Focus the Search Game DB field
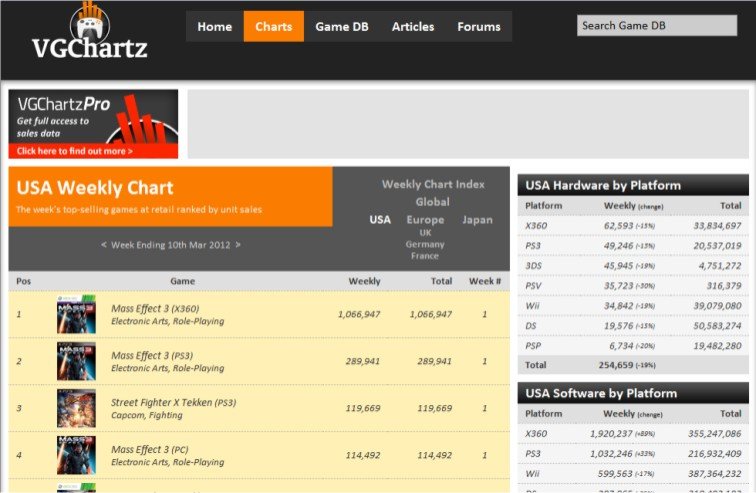 click(657, 26)
